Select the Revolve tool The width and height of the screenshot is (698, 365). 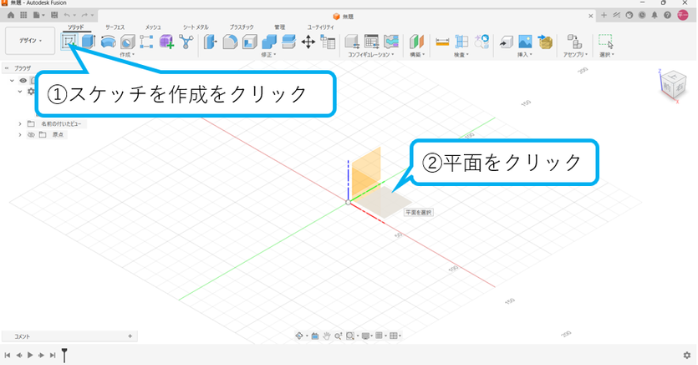[x=108, y=42]
